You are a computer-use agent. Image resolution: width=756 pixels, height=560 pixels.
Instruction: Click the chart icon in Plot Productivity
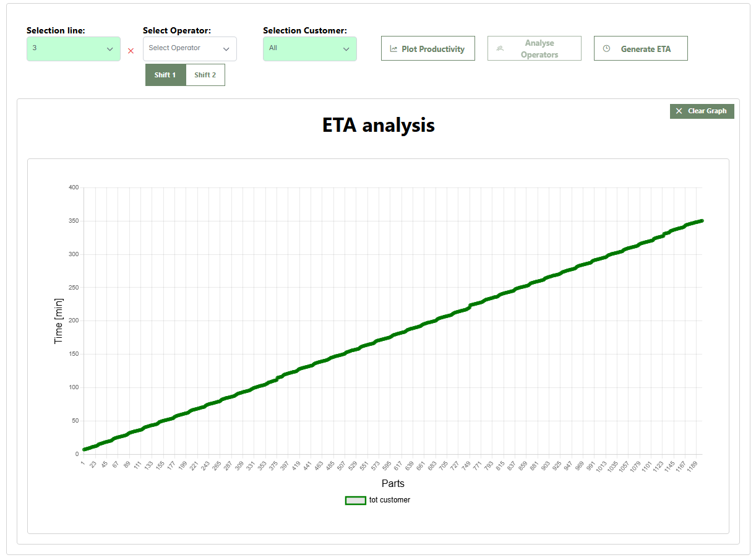coord(393,49)
